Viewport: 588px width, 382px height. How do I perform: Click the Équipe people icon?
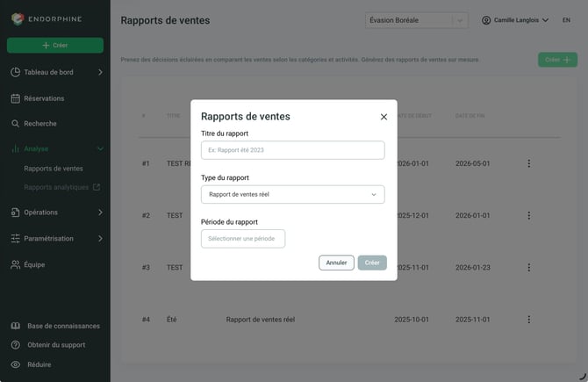click(x=16, y=264)
